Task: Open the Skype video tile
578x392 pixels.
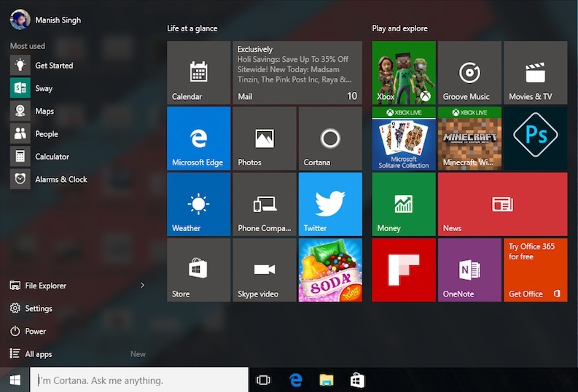Action: point(265,270)
